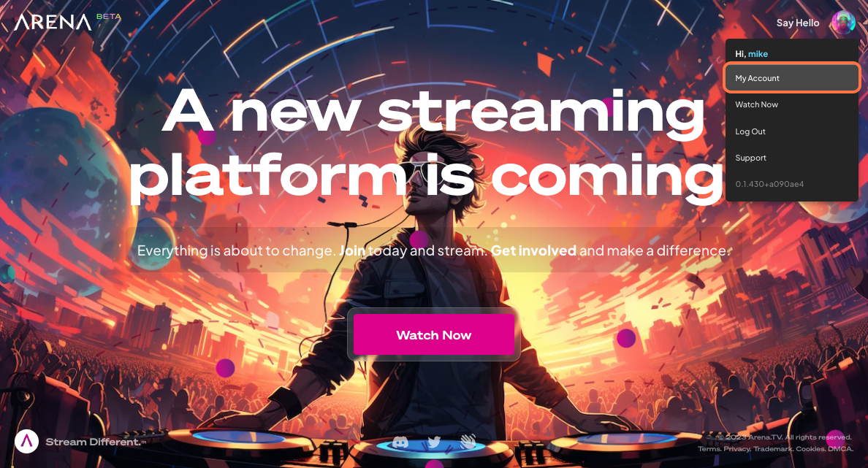Viewport: 868px width, 468px height.
Task: Open the Twitter bird icon
Action: coord(434,442)
